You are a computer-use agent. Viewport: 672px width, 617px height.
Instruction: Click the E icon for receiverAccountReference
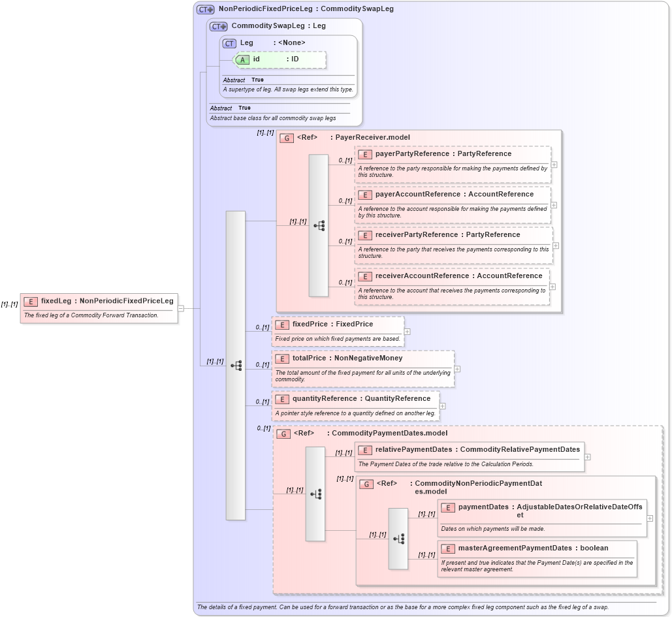tap(365, 276)
